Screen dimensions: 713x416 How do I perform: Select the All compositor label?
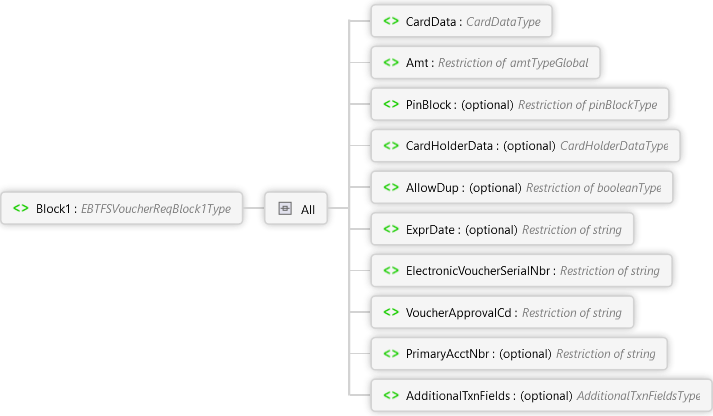pos(308,209)
